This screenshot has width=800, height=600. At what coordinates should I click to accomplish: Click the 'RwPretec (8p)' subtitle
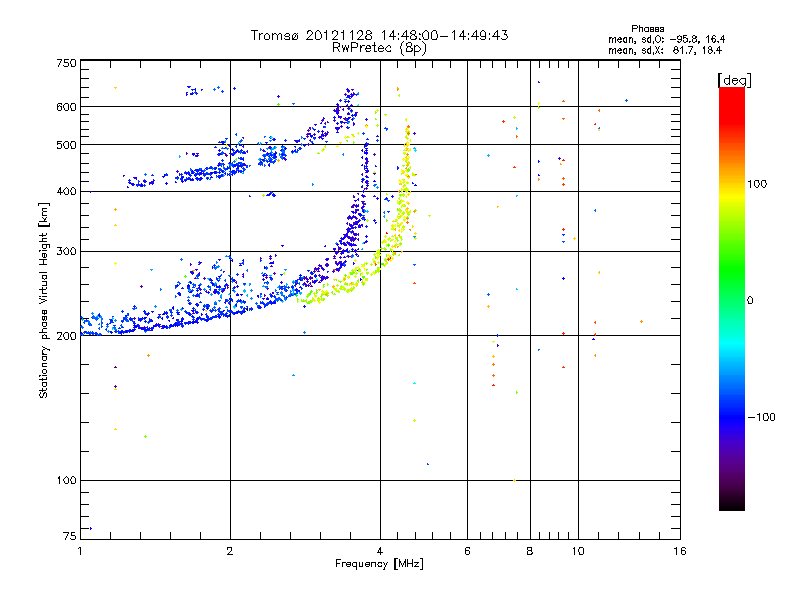(x=379, y=48)
